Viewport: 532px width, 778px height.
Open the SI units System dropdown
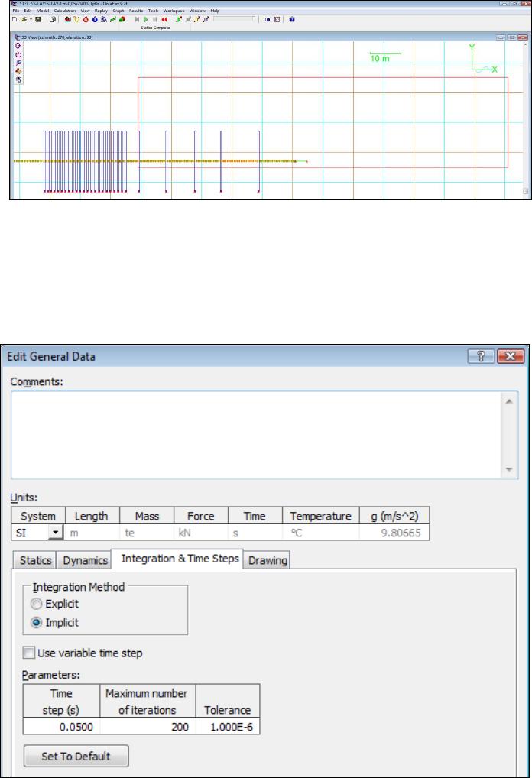point(54,532)
